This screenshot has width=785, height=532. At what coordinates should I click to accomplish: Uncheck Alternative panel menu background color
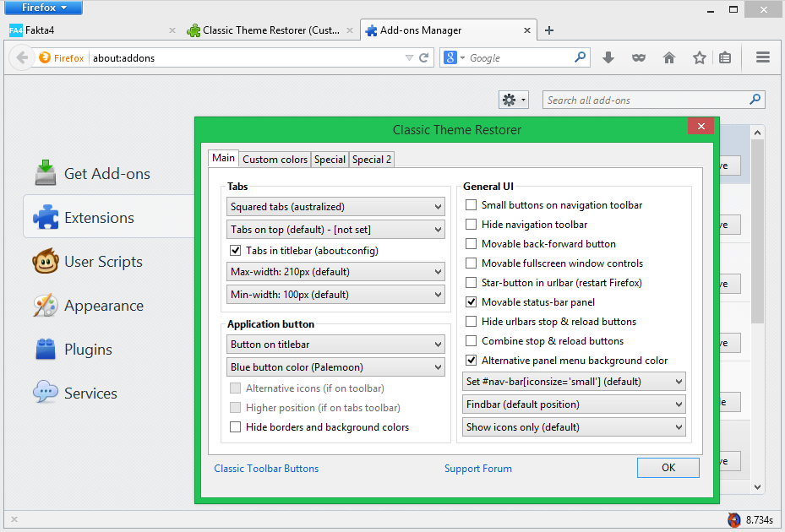[472, 361]
